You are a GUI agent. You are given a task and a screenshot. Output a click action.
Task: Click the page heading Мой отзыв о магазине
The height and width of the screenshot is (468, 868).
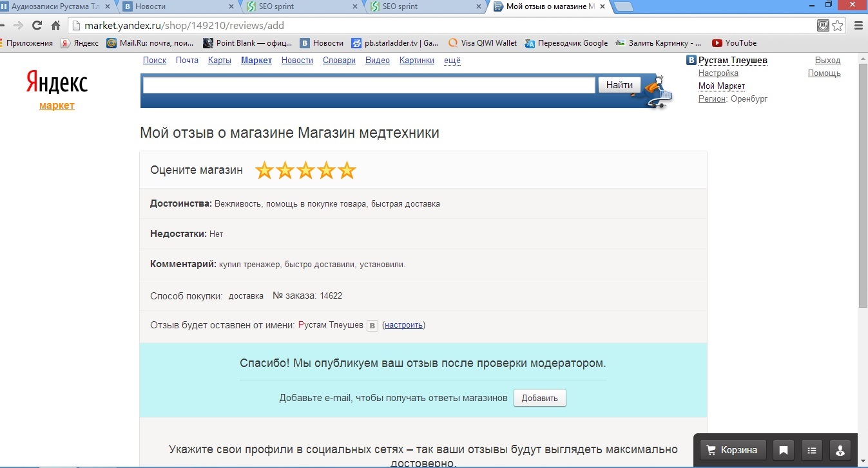(x=289, y=133)
